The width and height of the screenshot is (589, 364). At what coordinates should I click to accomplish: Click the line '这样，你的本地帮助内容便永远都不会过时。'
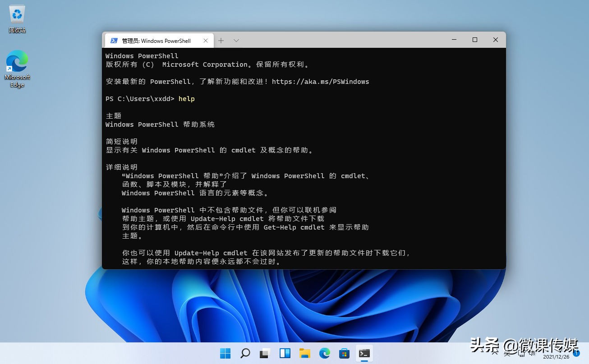click(202, 262)
